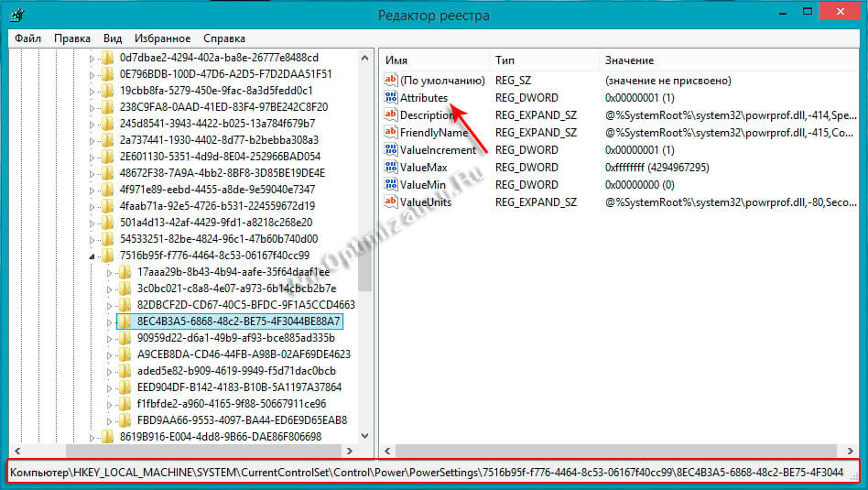Screen dimensions: 868x490
Task: Click the ValueIncrement DWORD icon
Action: coord(391,149)
